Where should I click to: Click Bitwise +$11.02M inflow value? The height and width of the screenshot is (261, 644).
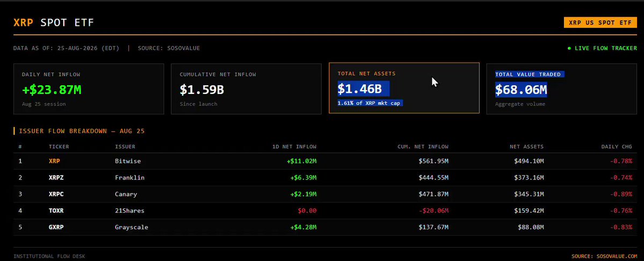pos(302,161)
